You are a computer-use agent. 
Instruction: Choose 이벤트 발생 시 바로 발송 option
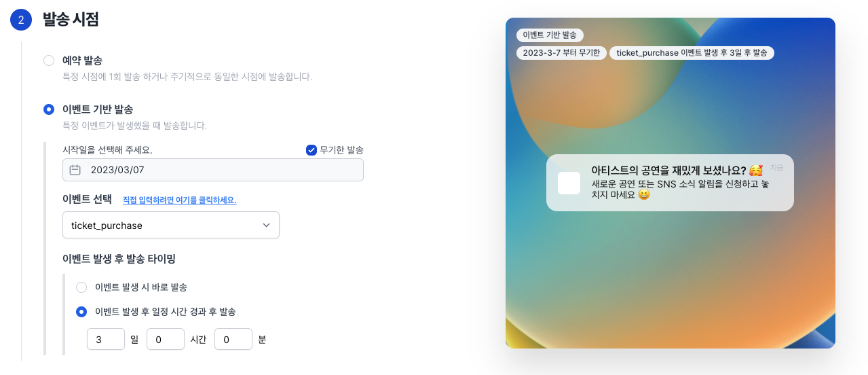click(81, 287)
